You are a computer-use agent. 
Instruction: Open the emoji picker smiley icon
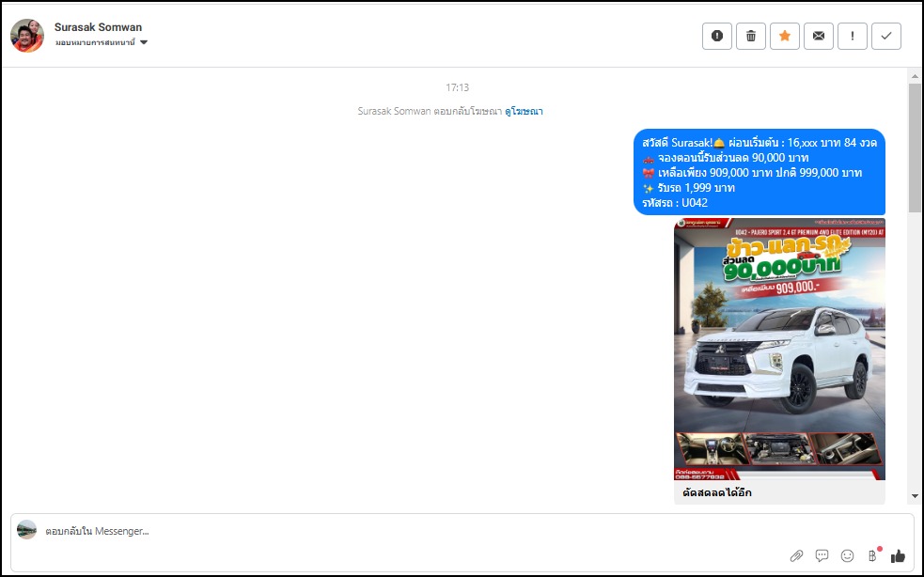coord(848,555)
